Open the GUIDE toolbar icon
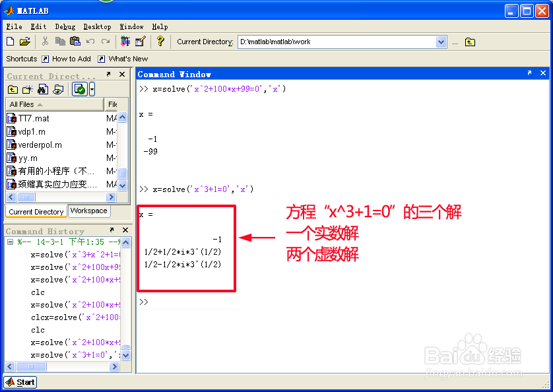The image size is (553, 392). 141,42
